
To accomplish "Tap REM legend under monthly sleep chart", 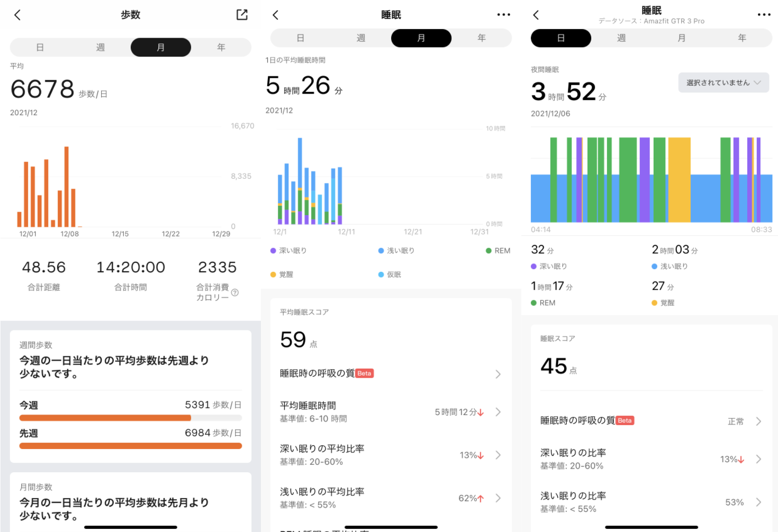I will 498,251.
